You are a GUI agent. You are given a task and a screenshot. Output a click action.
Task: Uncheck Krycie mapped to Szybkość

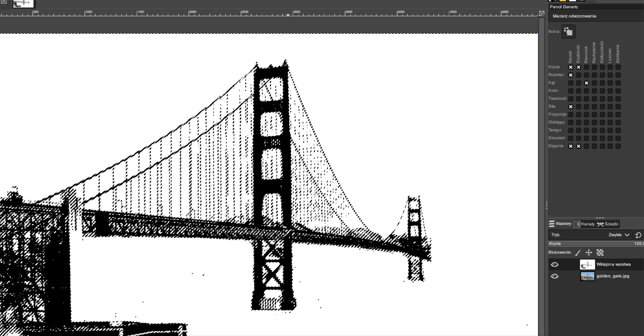point(579,67)
